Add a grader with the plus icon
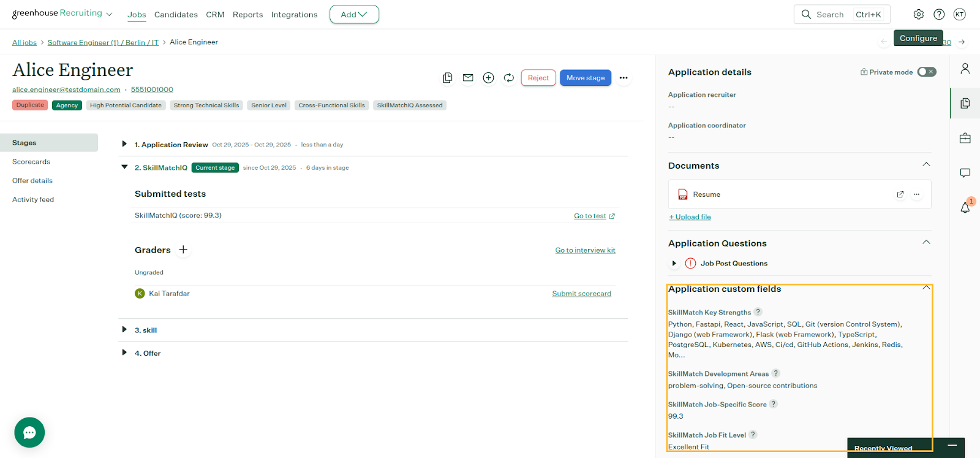Screen dimensions: 980x458 (x=183, y=250)
